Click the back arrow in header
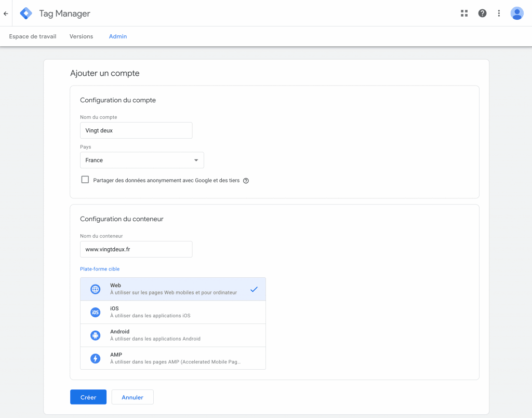 pyautogui.click(x=6, y=14)
